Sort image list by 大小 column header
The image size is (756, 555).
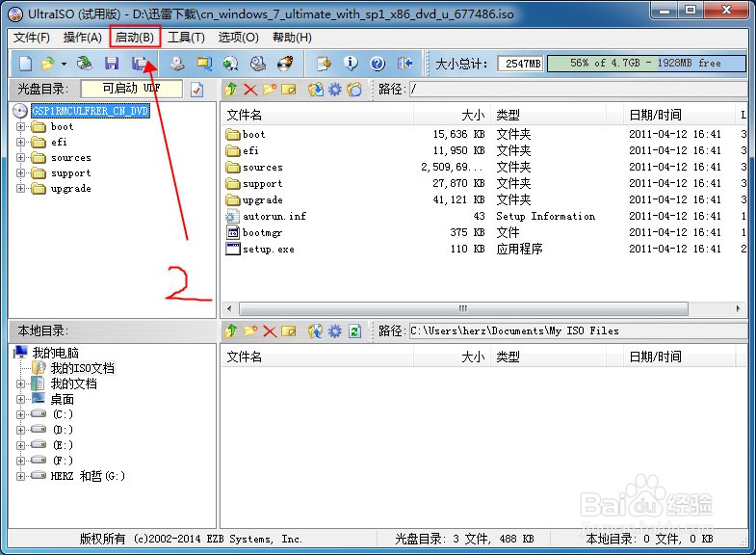coord(452,115)
